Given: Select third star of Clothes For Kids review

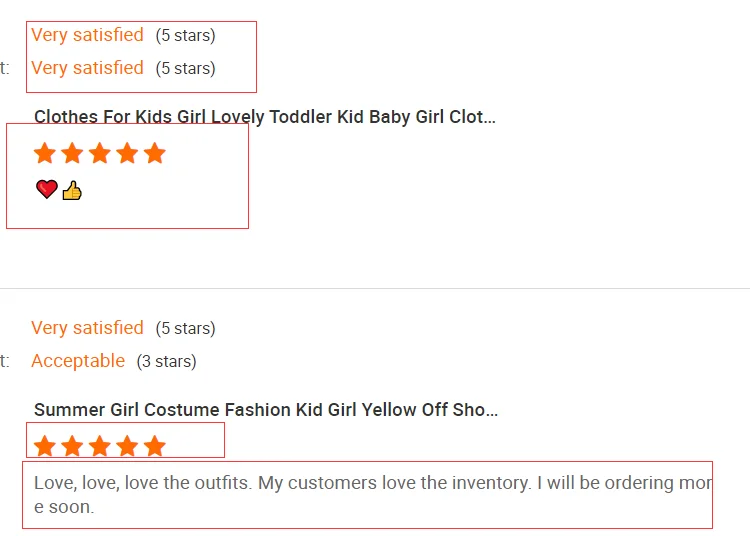Looking at the screenshot, I should [99, 153].
